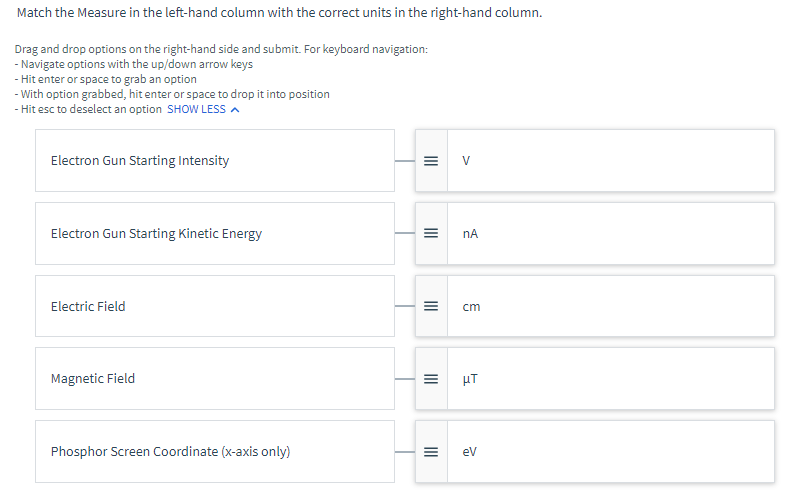The height and width of the screenshot is (493, 788).
Task: Click the drag handle icon beside cm
Action: click(430, 307)
